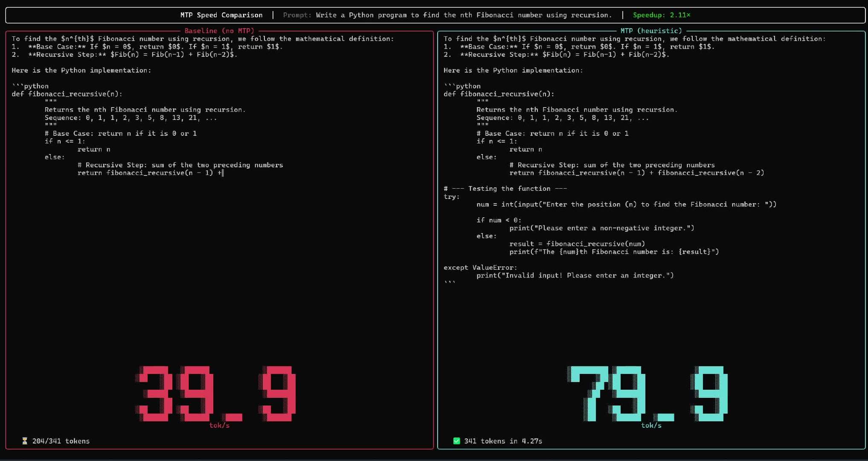Select the "Speedup: 2.11×" value in the header
This screenshot has height=461, width=868.
coord(662,15)
